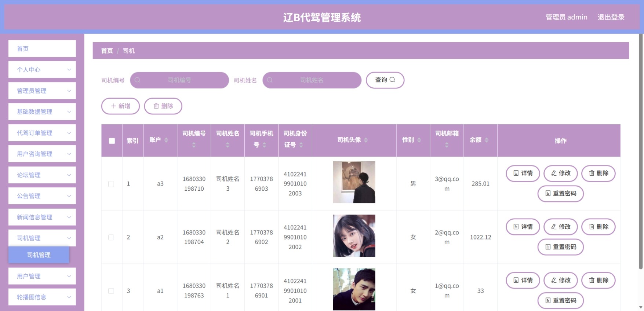Viewport: 644px width, 311px height.
Task: Click the page vertical scrollbar
Action: click(641, 151)
